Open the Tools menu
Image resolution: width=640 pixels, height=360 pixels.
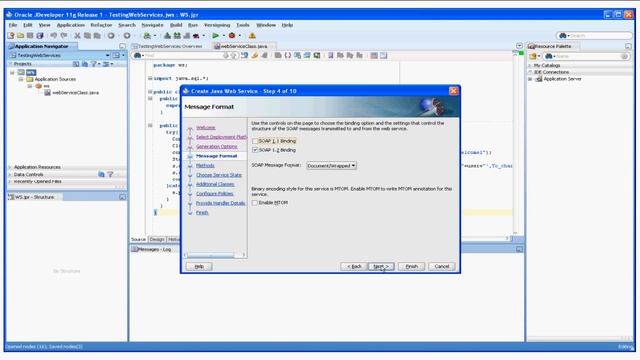[243, 25]
